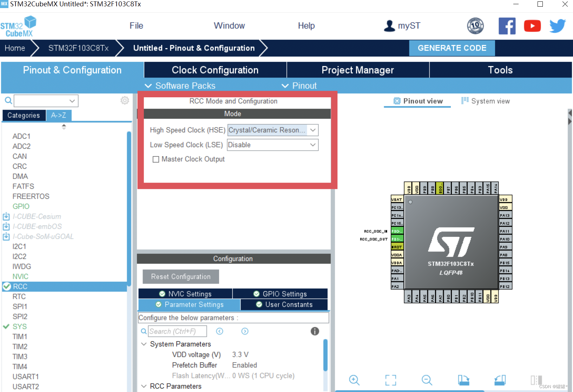Zoom in on the chip pinout
573x392 pixels.
point(354,380)
